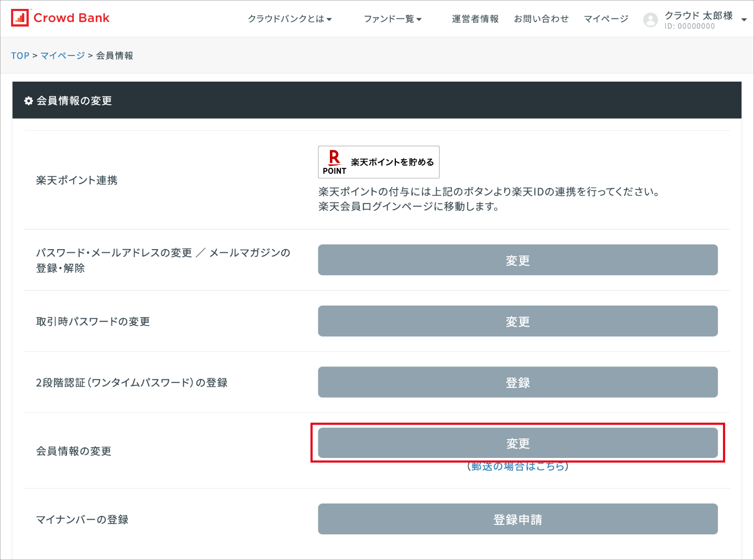Click the user avatar icon

[x=650, y=20]
